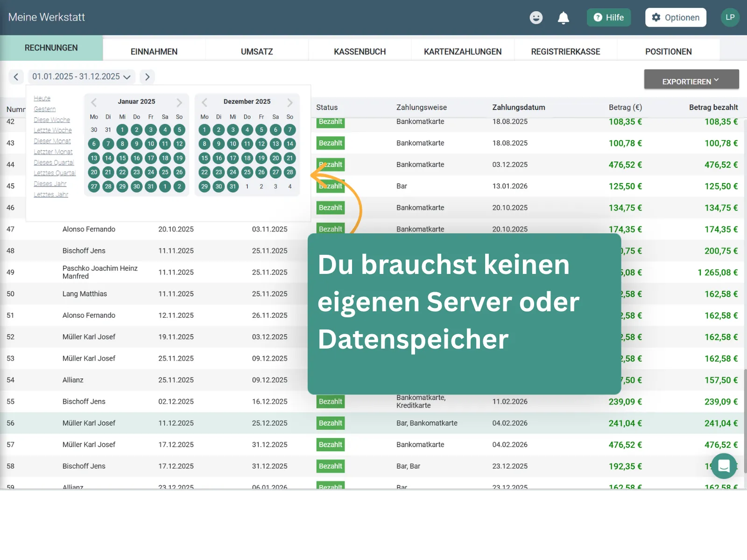This screenshot has height=560, width=747.
Task: Open the Kassenbuch tab
Action: 360,51
